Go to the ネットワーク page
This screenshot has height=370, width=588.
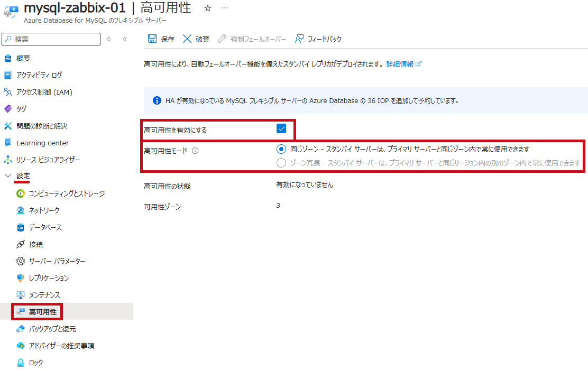pos(44,210)
